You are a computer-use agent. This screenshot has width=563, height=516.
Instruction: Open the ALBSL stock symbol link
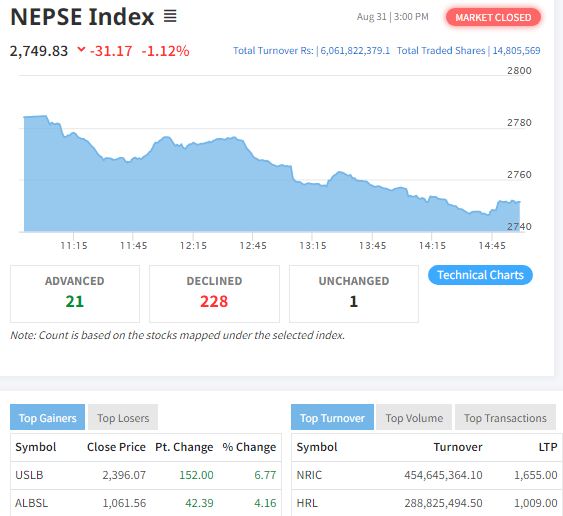tap(31, 503)
